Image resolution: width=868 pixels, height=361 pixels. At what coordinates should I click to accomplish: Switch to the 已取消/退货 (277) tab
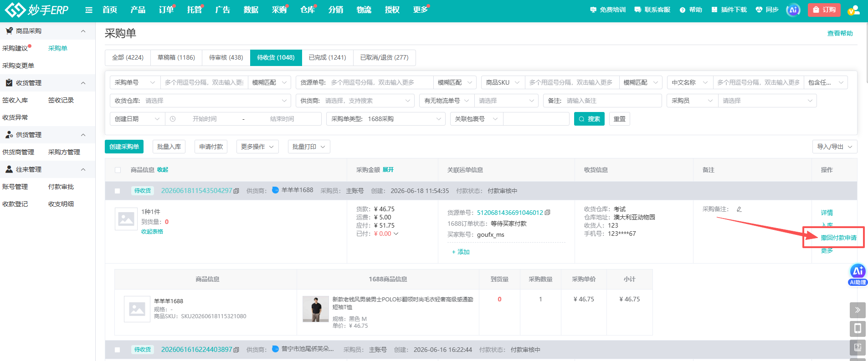tap(385, 57)
